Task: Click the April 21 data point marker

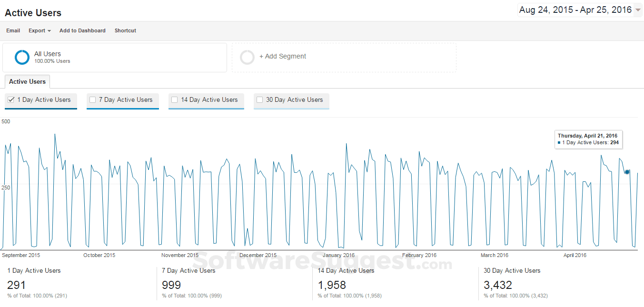Action: pos(627,172)
